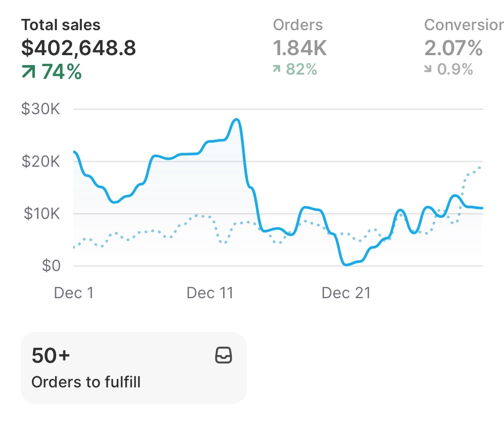This screenshot has width=504, height=421.
Task: Click the sales peak point near Dec 13
Action: [236, 120]
